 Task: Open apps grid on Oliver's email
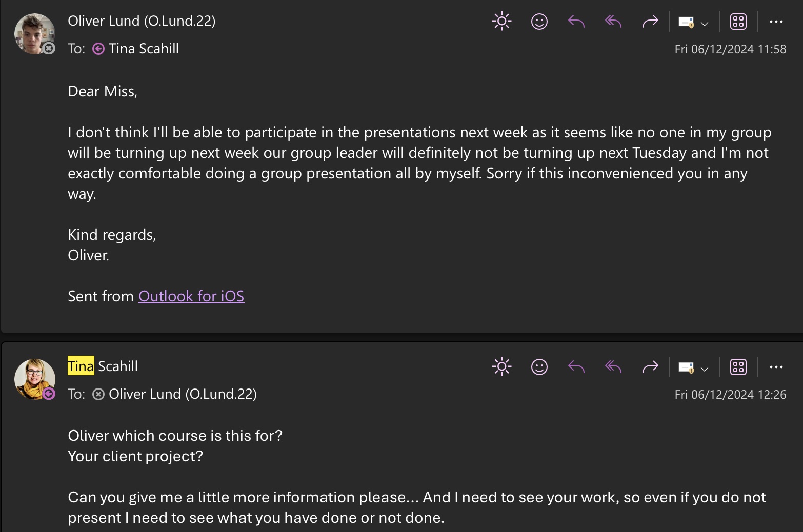(x=738, y=22)
